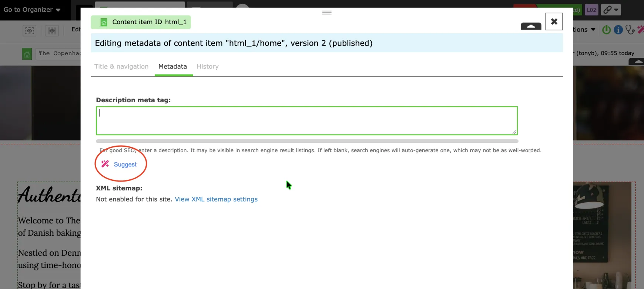Collapse the background toolbar using the up-arrow tab
Image resolution: width=644 pixels, height=289 pixels.
pyautogui.click(x=636, y=62)
